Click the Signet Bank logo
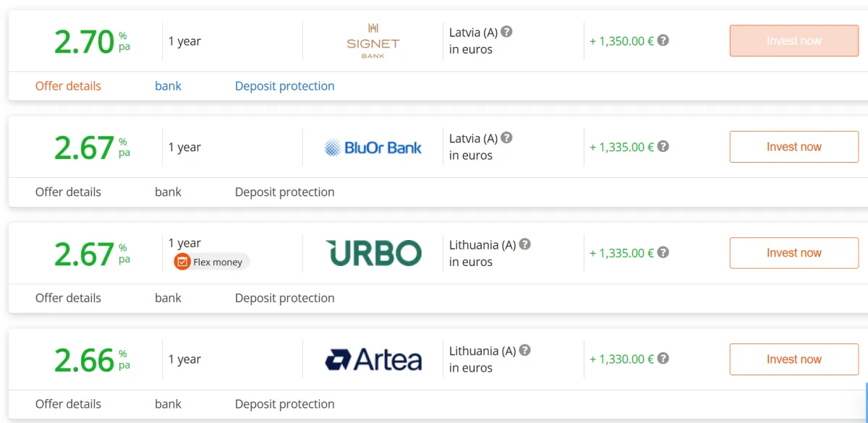The height and width of the screenshot is (423, 868). tap(373, 40)
